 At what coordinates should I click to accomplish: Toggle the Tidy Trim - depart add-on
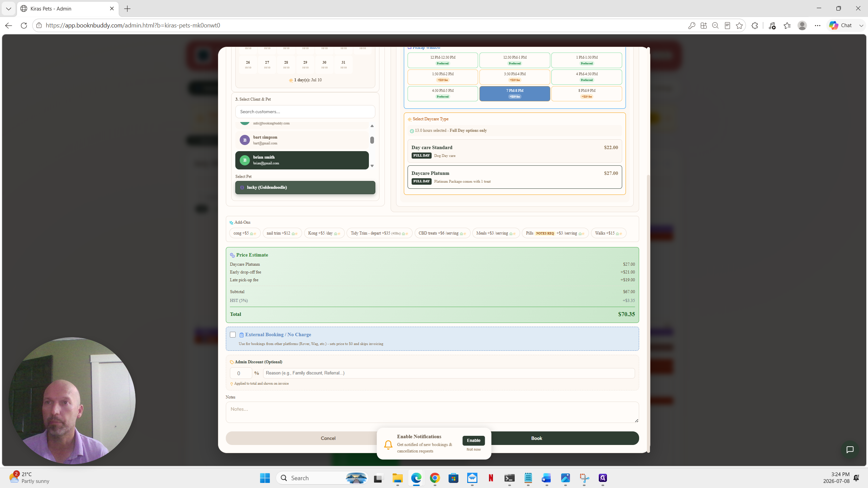(379, 233)
